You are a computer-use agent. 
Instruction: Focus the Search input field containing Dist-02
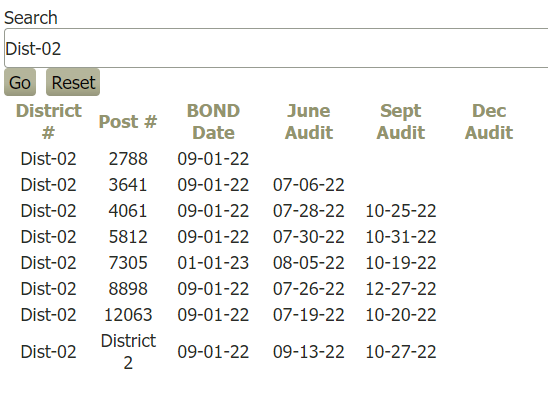276,48
